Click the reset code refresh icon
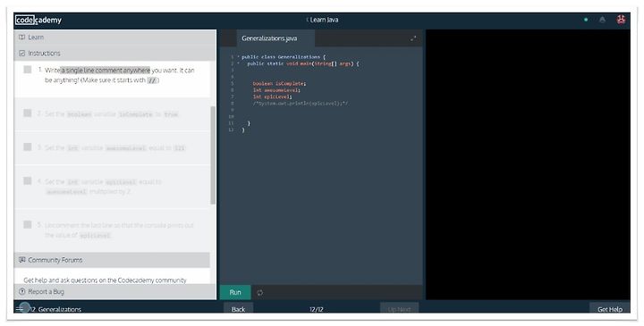Screen dimensions: 644x326 (x=260, y=293)
